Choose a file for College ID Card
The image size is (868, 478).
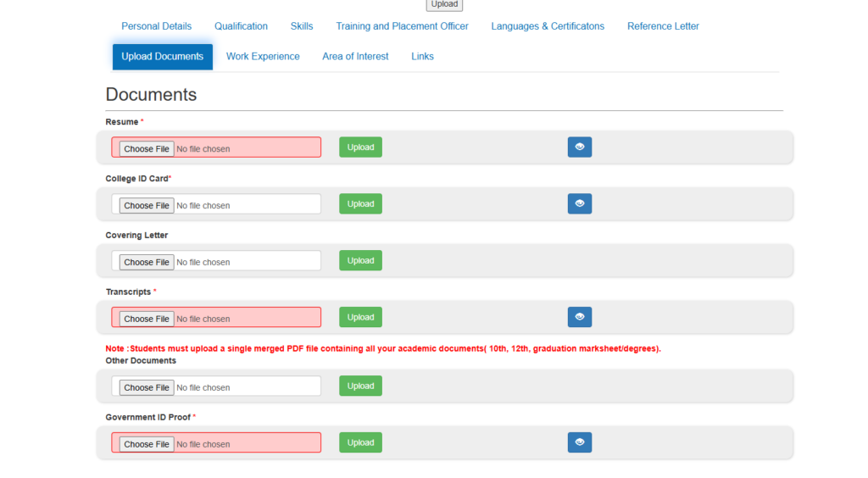147,206
